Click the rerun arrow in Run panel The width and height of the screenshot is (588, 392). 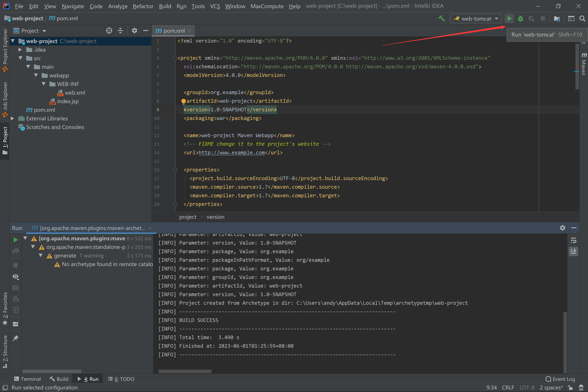click(15, 240)
